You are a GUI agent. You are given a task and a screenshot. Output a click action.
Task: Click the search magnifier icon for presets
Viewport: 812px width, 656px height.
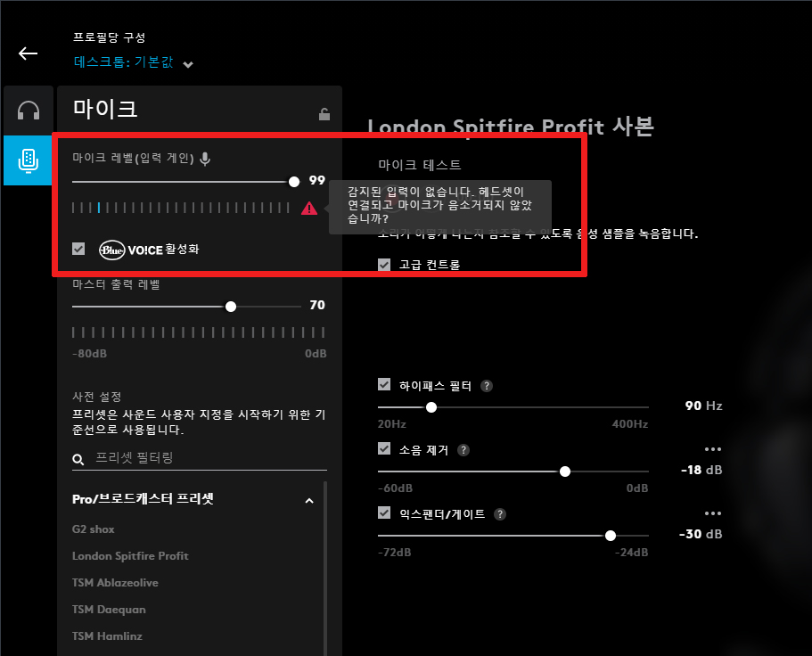pos(78,459)
